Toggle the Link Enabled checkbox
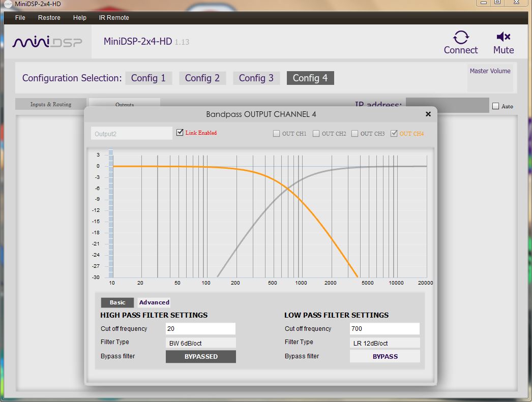 tap(180, 133)
